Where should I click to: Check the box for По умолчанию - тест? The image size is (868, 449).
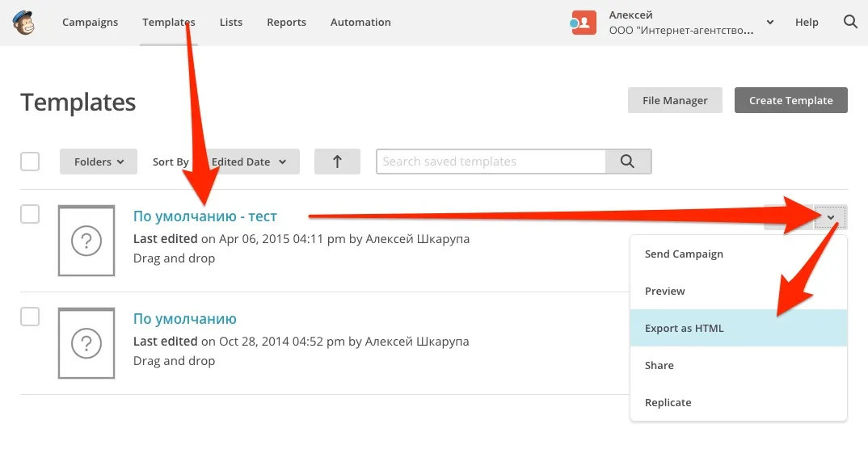tap(30, 214)
